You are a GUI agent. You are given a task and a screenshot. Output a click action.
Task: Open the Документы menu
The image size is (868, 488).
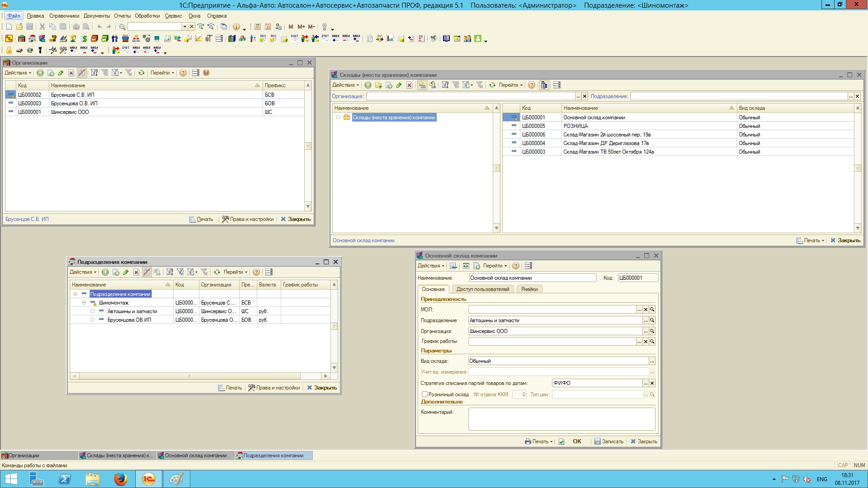click(x=97, y=16)
